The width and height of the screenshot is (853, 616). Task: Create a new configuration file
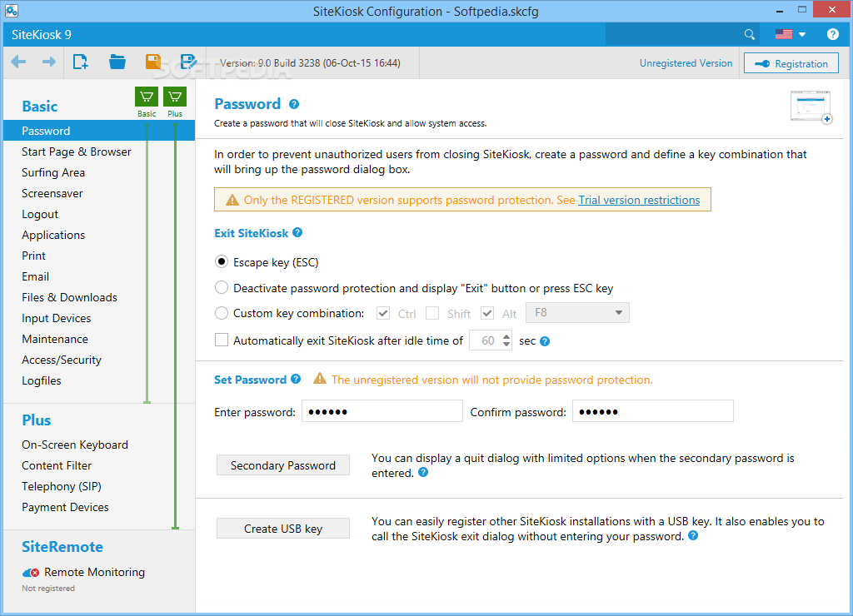tap(81, 62)
